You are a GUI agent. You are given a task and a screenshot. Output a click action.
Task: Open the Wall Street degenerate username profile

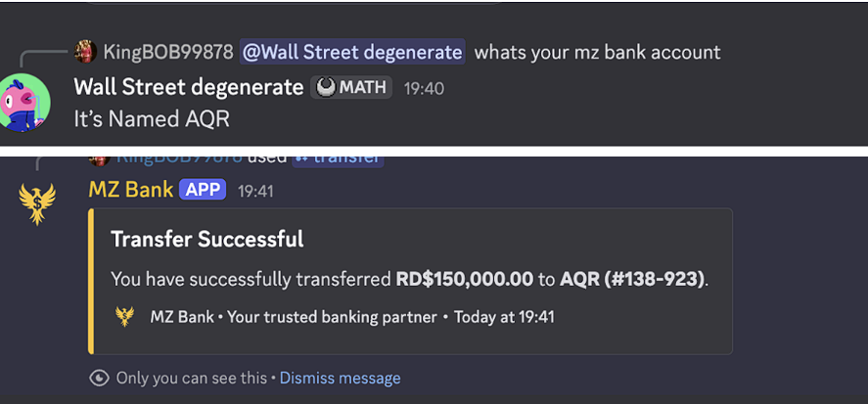point(189,87)
